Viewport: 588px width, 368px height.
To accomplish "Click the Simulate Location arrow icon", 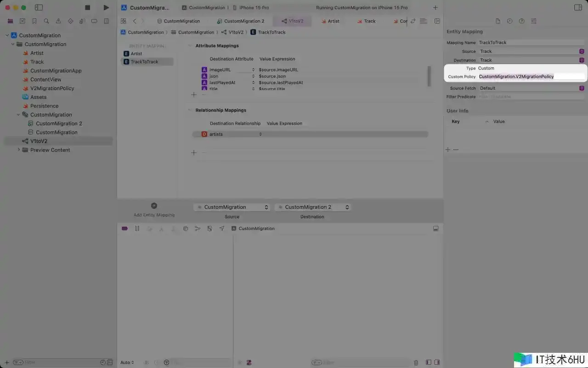I will click(222, 228).
